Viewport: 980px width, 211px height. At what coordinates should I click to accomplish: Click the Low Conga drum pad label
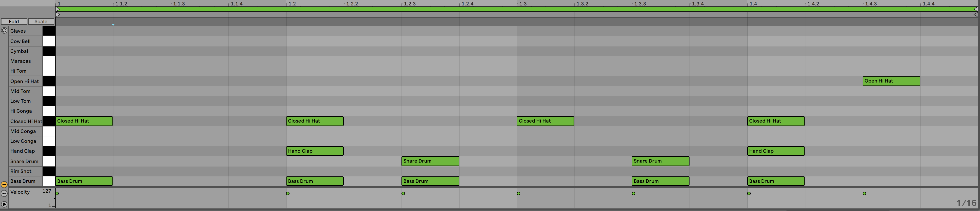(x=23, y=141)
